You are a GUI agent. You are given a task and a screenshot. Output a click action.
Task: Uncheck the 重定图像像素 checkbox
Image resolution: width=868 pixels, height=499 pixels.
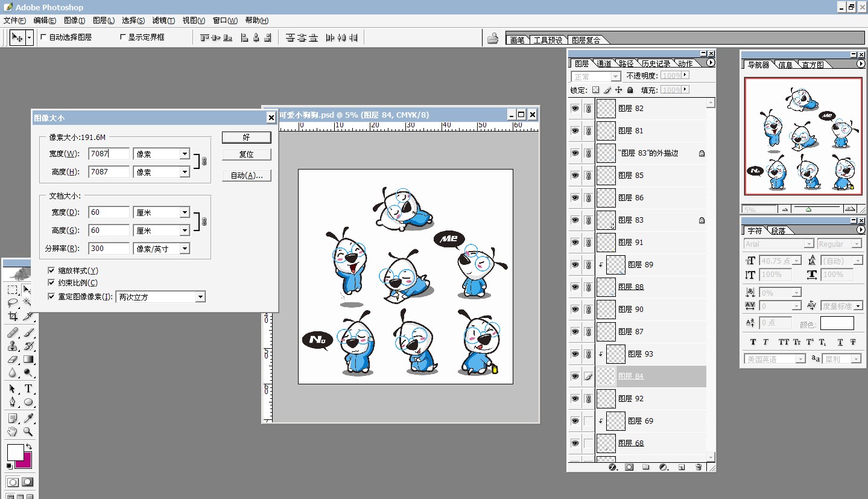(x=51, y=296)
